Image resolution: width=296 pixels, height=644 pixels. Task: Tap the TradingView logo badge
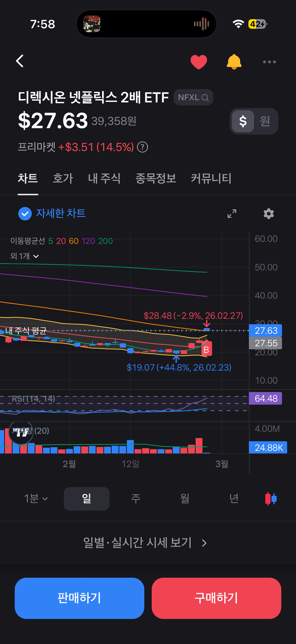(21, 432)
